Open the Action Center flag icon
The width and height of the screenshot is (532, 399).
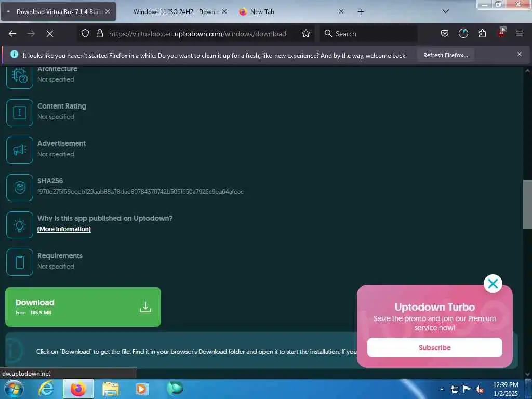coord(467,389)
